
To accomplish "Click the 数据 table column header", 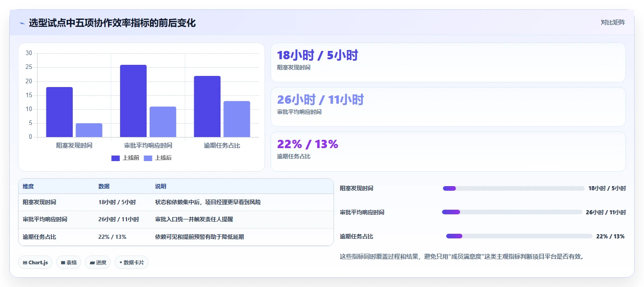I will (x=104, y=187).
